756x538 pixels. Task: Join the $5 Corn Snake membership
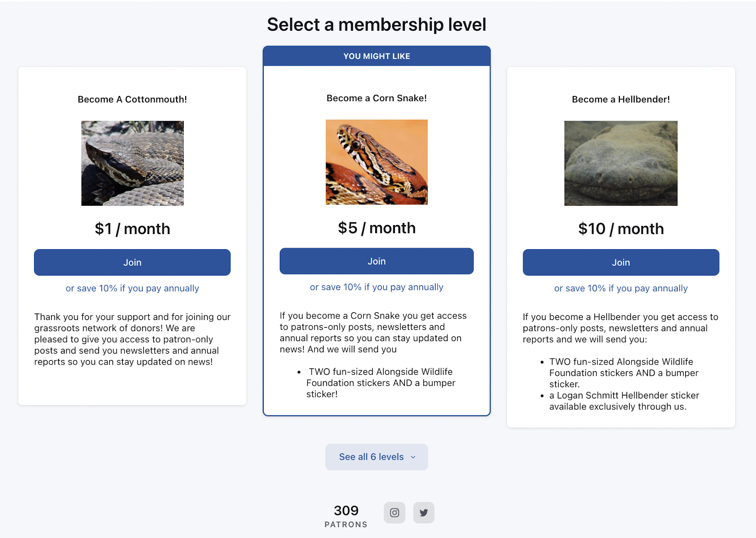point(377,261)
